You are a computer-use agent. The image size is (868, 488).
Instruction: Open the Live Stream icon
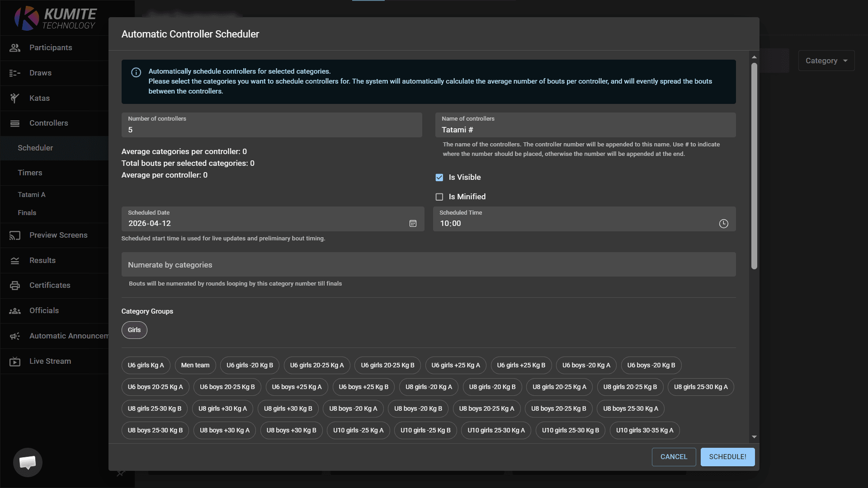point(15,361)
